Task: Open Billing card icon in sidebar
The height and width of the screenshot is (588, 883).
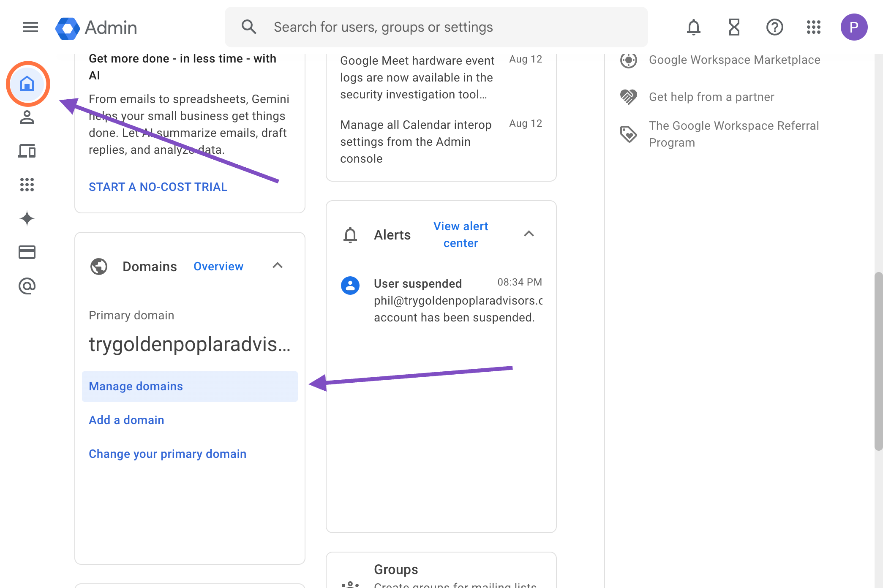Action: tap(27, 252)
